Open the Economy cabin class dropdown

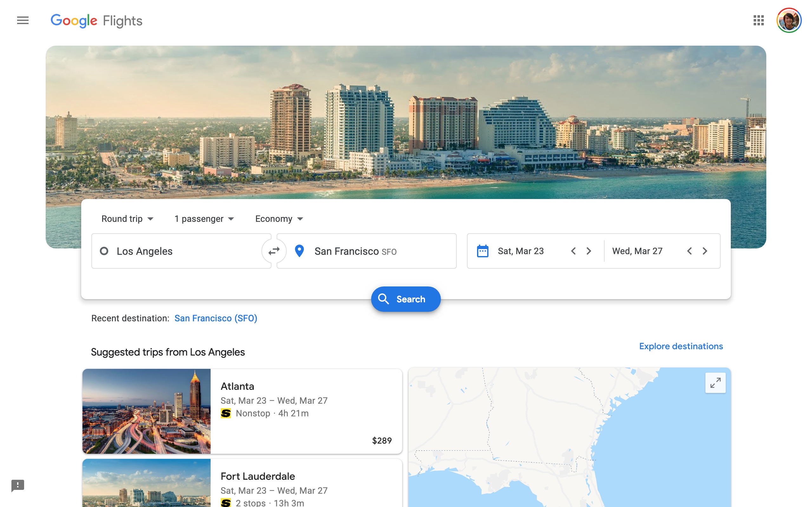click(x=279, y=219)
